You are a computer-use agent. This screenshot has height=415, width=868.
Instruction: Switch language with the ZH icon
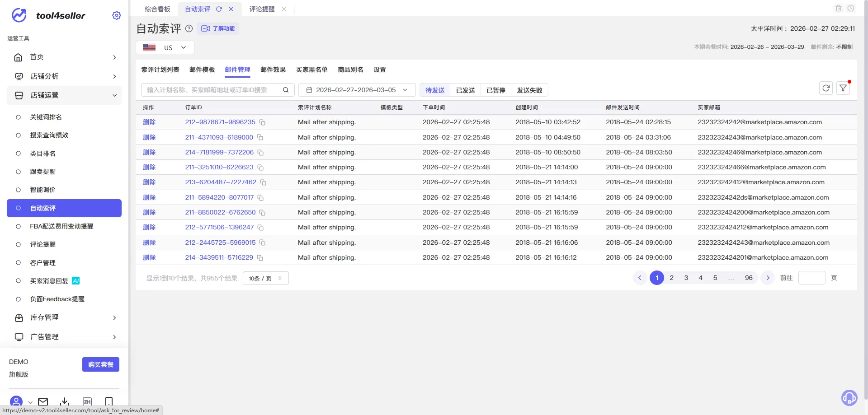coord(87,401)
